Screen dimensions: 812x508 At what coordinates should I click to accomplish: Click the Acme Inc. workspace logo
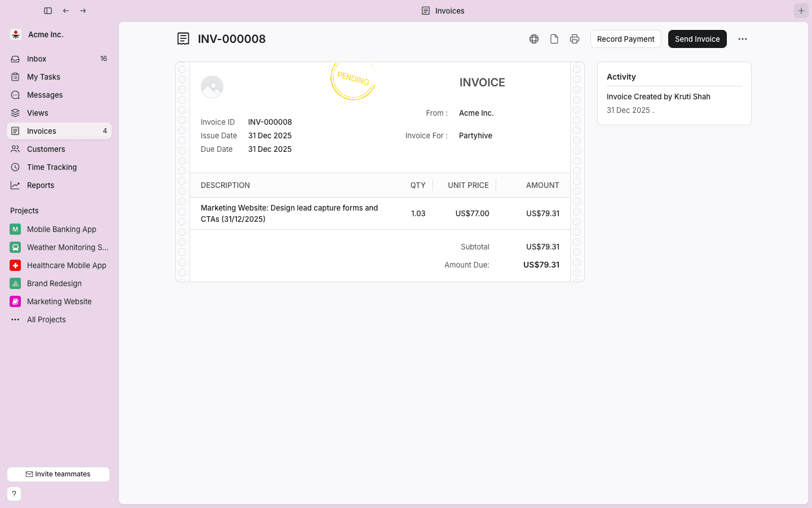point(16,34)
